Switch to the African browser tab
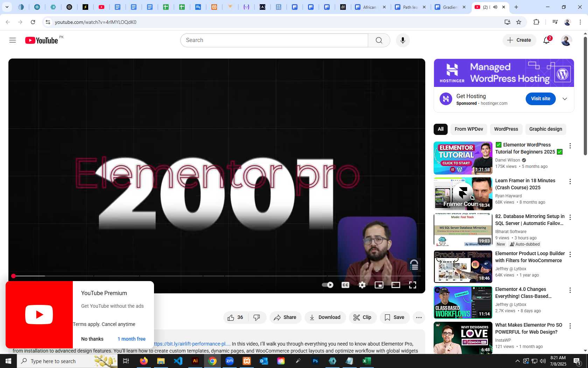 pos(370,7)
